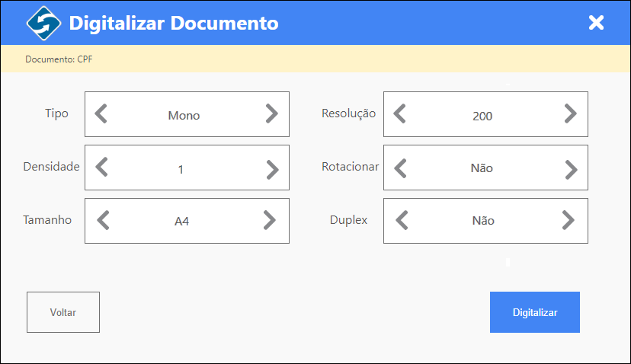
Task: Click previous arrow in Tipo selector
Action: click(x=101, y=113)
